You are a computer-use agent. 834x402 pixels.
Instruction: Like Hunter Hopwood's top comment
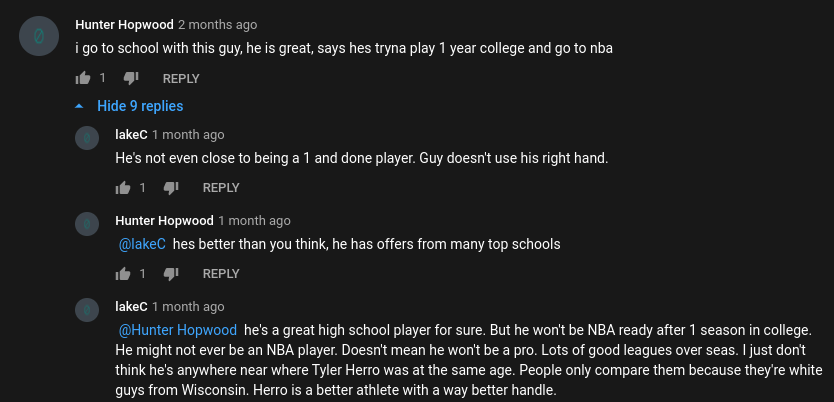point(82,78)
